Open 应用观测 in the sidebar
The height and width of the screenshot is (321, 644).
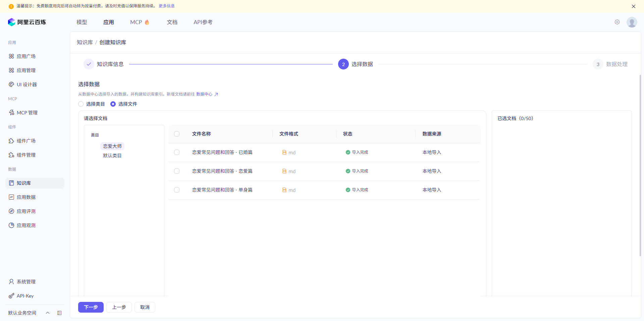(x=26, y=225)
